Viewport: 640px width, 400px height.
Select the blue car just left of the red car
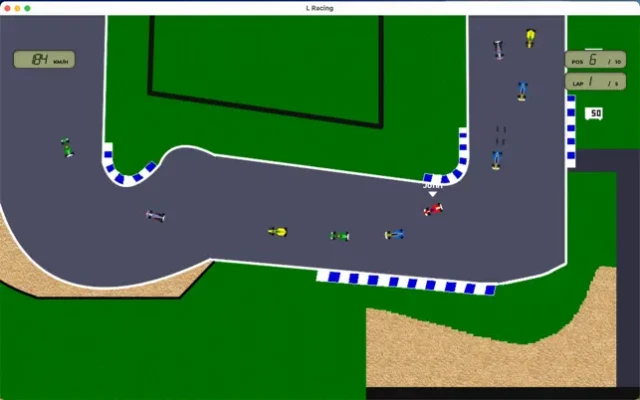tap(395, 234)
